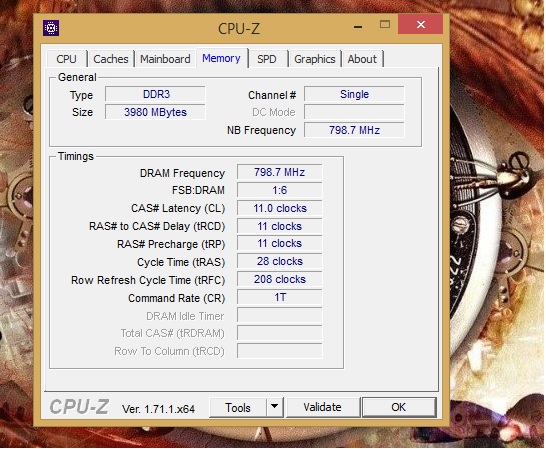Screen dimensions: 546x449
Task: Click the CAS# Latency (CL) label
Action: click(x=178, y=209)
